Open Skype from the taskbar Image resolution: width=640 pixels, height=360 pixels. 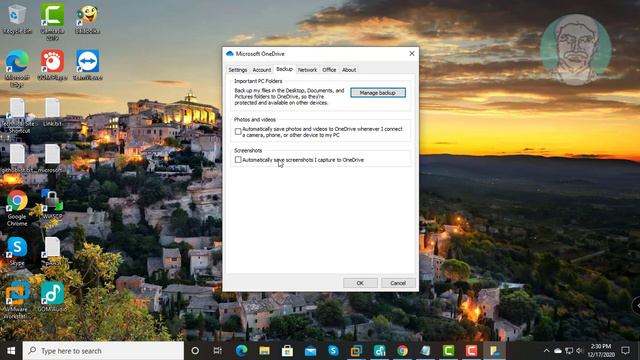pos(333,351)
